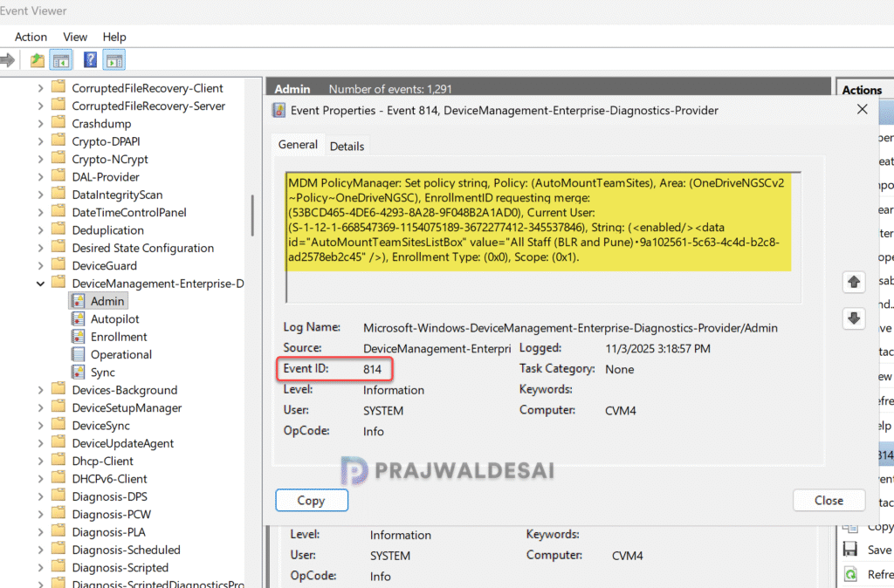Click the Refresh icon in Actions pane
Image resolution: width=894 pixels, height=588 pixels.
coord(850,574)
